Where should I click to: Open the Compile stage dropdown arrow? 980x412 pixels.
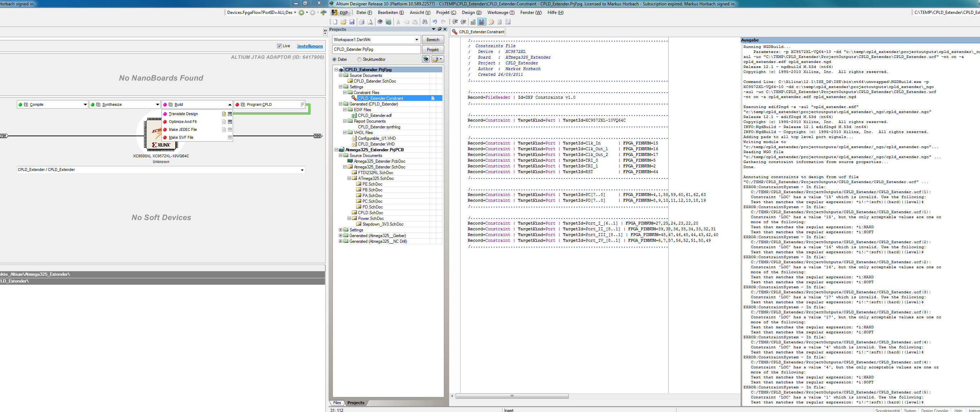pos(85,104)
